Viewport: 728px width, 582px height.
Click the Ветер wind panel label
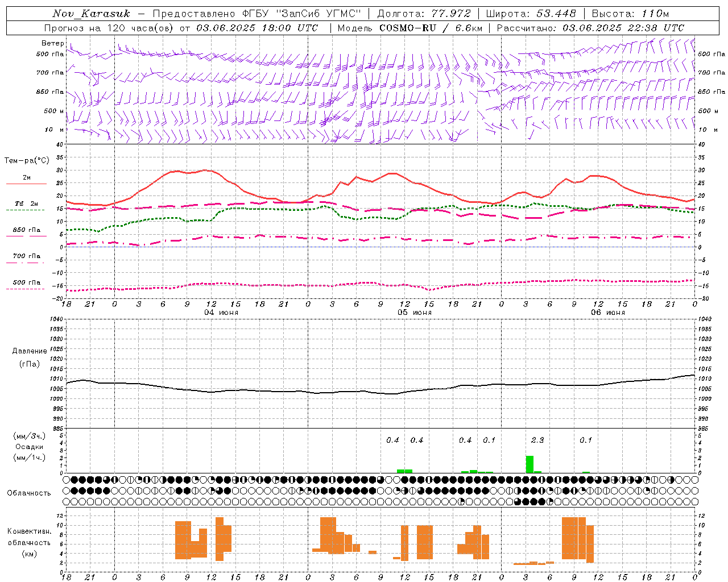(53, 43)
